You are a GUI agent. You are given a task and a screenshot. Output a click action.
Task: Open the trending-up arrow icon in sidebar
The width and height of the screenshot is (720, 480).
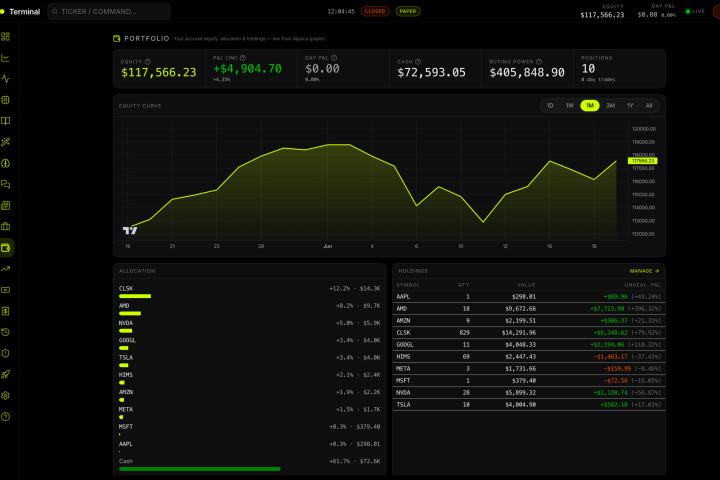click(x=6, y=269)
